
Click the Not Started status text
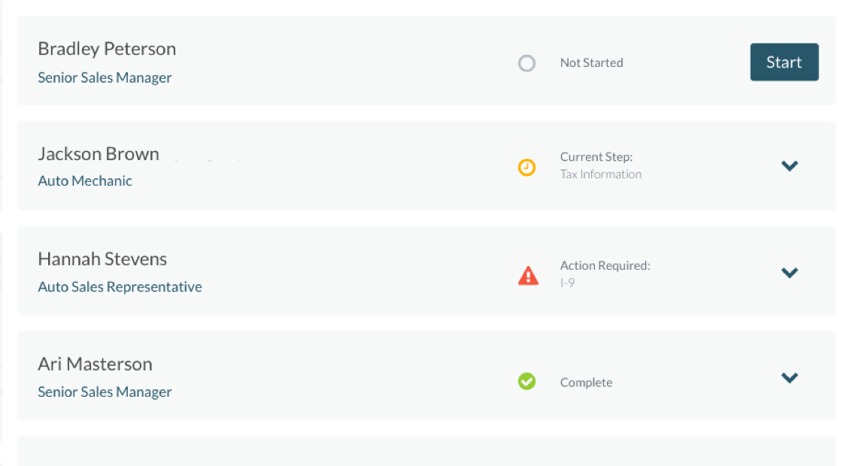click(591, 63)
